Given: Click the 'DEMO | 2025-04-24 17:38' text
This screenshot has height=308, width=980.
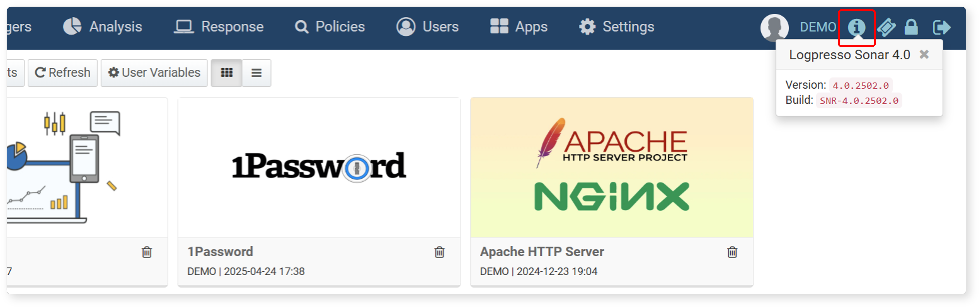Looking at the screenshot, I should [x=246, y=272].
